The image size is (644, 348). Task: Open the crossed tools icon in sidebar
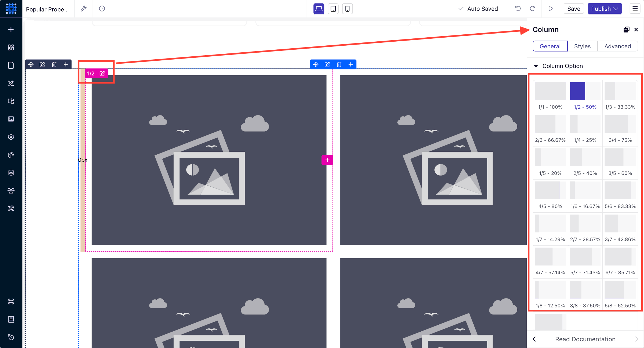coord(11,208)
